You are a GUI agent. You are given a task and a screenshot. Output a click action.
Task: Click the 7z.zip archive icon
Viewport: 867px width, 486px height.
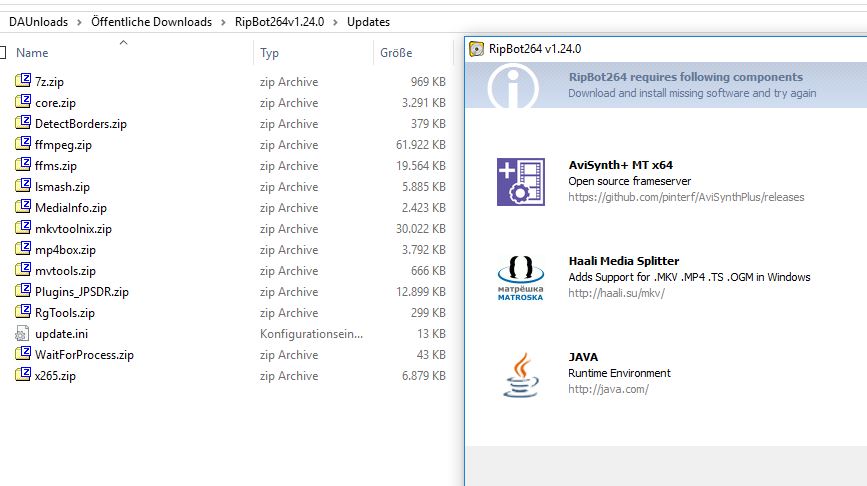(x=23, y=81)
